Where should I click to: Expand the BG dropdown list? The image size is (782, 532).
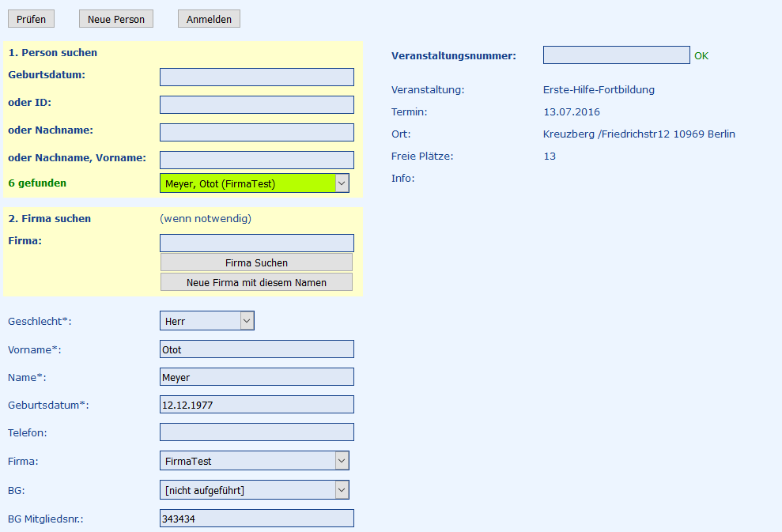click(x=254, y=490)
